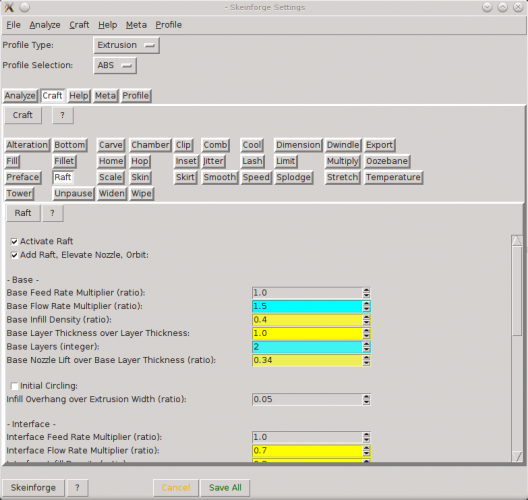Select the Wipe plugin tab

point(141,194)
